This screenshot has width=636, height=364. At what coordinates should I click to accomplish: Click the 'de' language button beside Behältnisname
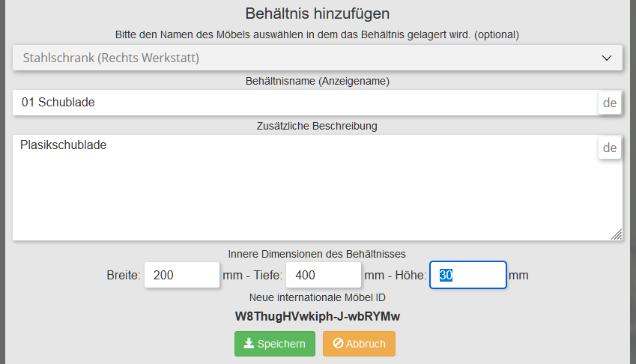[610, 103]
